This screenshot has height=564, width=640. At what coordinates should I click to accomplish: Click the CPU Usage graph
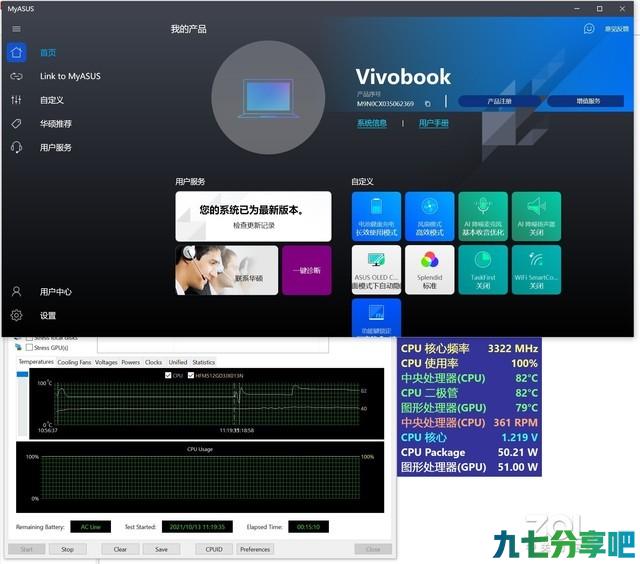coord(200,477)
